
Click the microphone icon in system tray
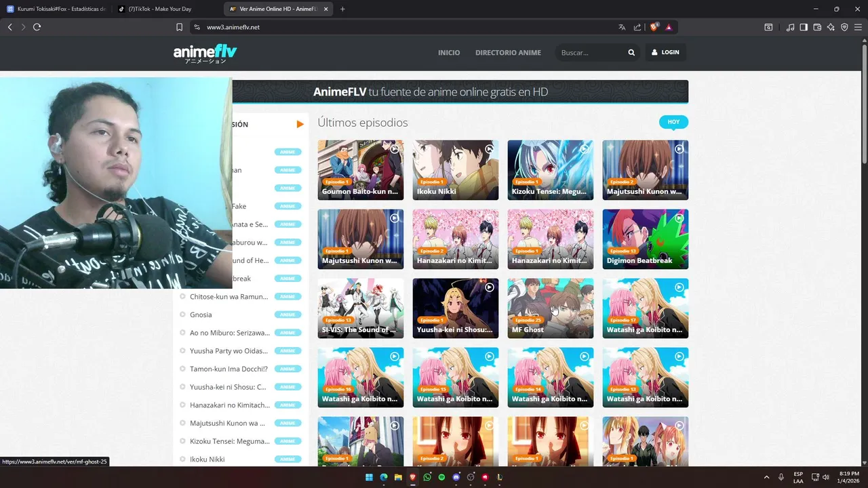click(x=781, y=477)
